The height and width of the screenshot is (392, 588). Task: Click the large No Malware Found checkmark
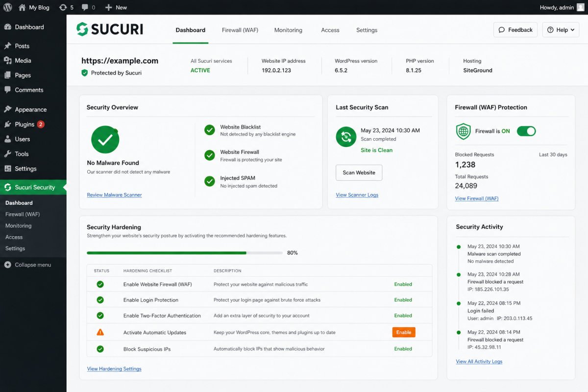click(x=105, y=140)
